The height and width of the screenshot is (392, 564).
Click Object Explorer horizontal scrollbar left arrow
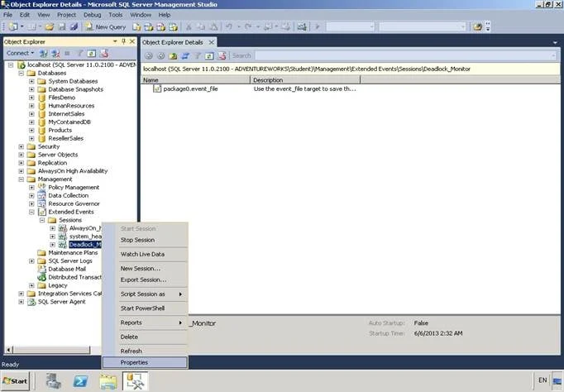(8, 350)
